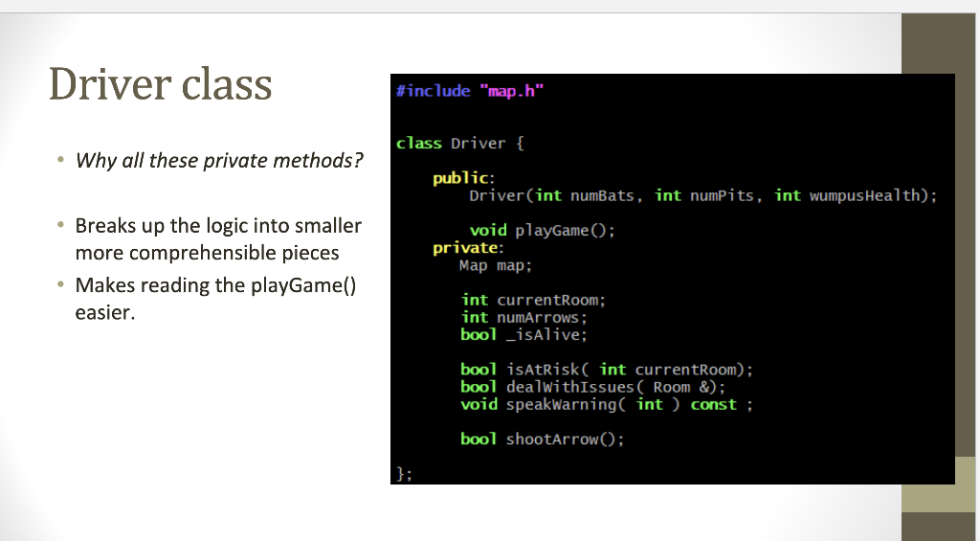Click the 'public:' keyword in the code
The height and width of the screenshot is (541, 980).
[x=463, y=178]
